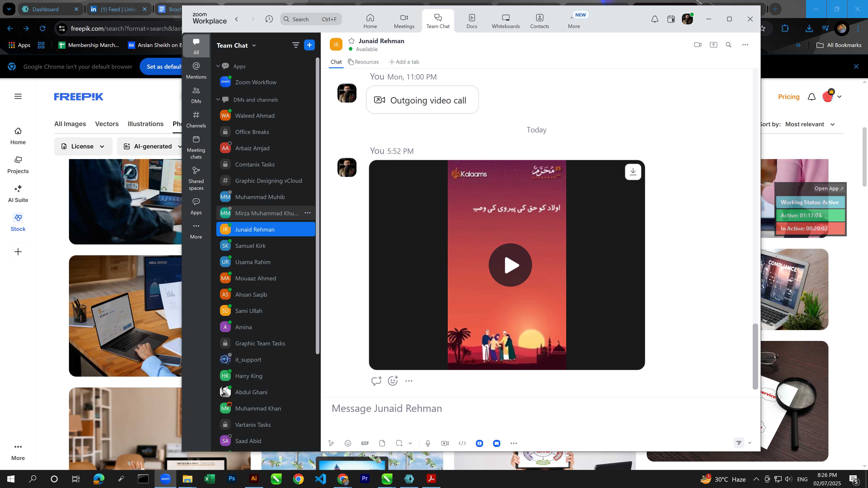Download the shared Kalaams video
The width and height of the screenshot is (868, 488).
pos(633,172)
